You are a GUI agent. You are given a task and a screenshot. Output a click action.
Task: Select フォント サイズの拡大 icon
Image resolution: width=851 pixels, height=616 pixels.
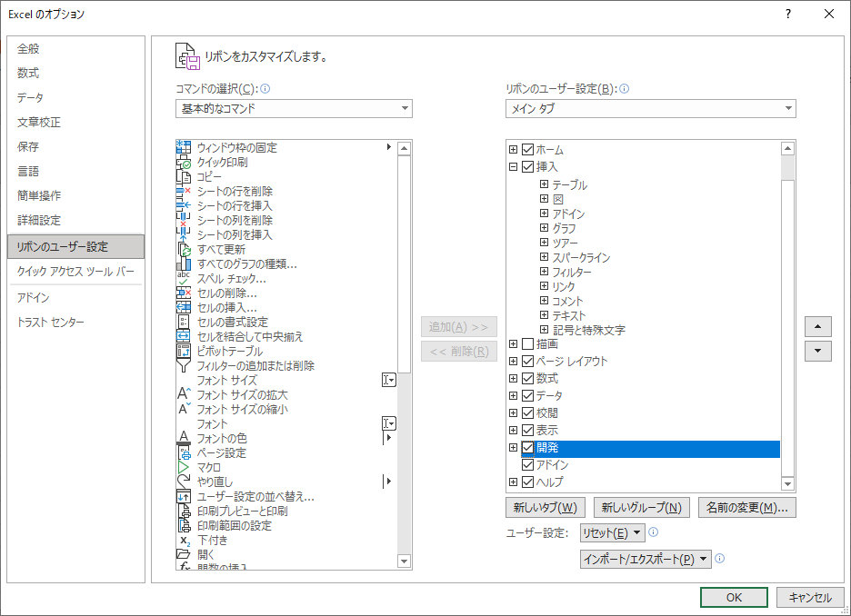(184, 394)
